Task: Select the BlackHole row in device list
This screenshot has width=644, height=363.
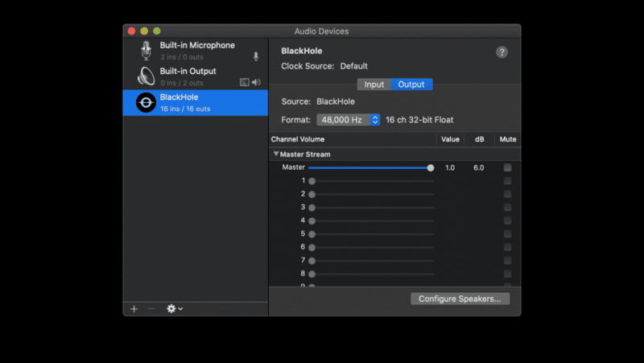Action: pyautogui.click(x=196, y=103)
